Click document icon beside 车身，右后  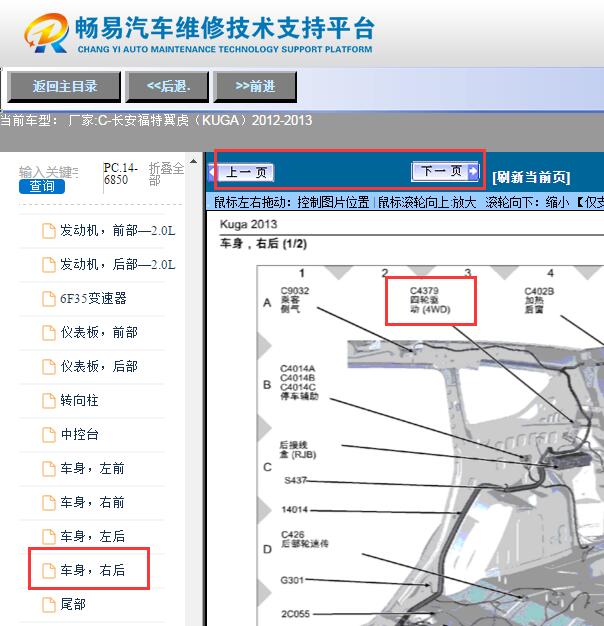49,570
